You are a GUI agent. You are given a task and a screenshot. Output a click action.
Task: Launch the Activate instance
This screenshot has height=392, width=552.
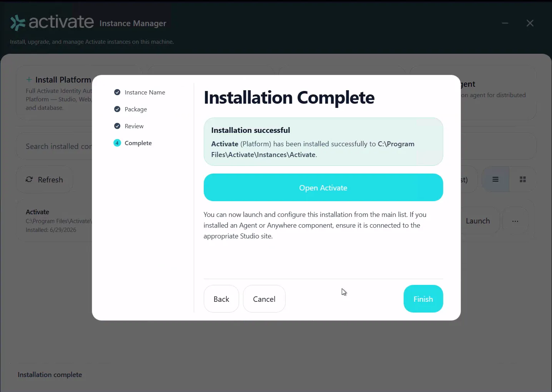click(x=478, y=221)
